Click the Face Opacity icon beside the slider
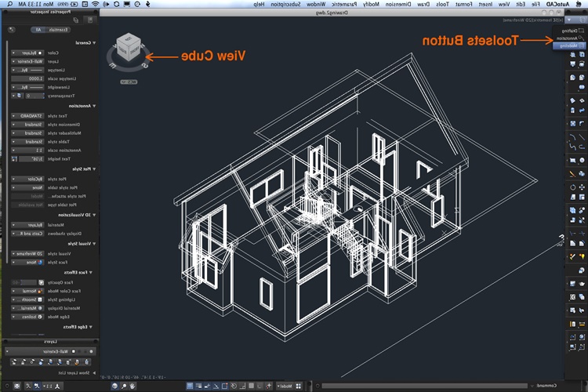This screenshot has height=392, width=588. point(42,282)
